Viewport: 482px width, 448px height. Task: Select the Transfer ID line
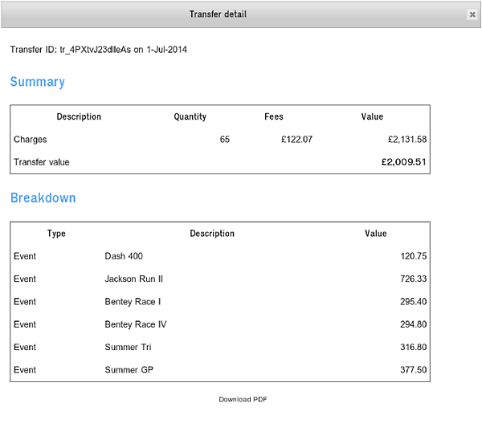(x=98, y=50)
